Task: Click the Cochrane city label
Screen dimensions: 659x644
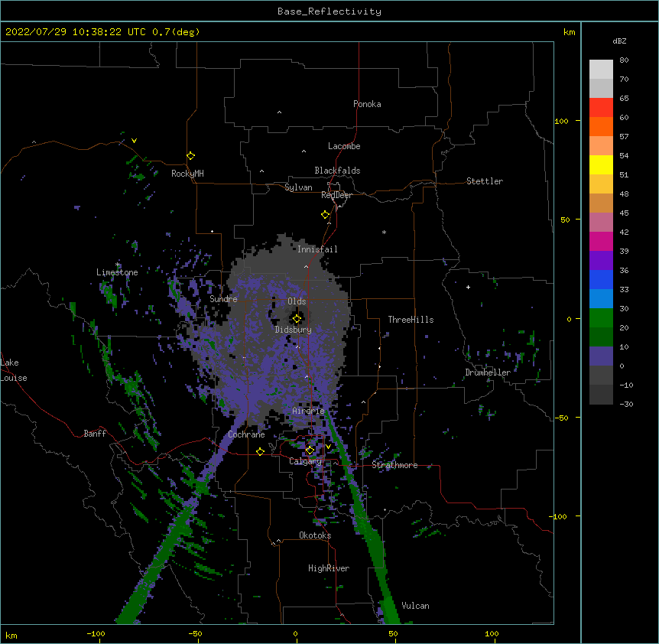Action: click(x=246, y=434)
